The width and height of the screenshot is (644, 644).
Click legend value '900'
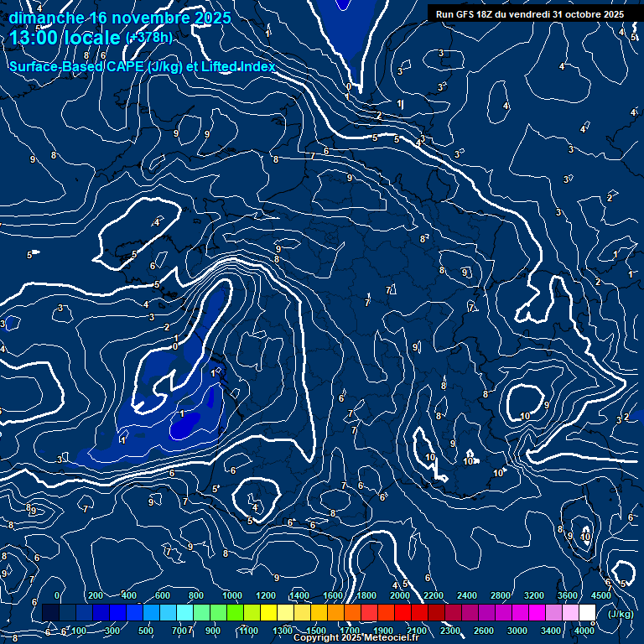click(213, 631)
